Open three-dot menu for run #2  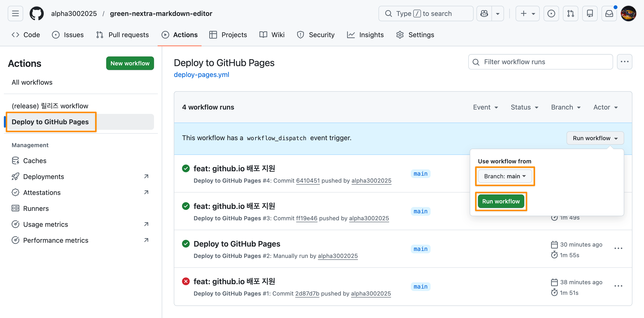[x=618, y=248]
